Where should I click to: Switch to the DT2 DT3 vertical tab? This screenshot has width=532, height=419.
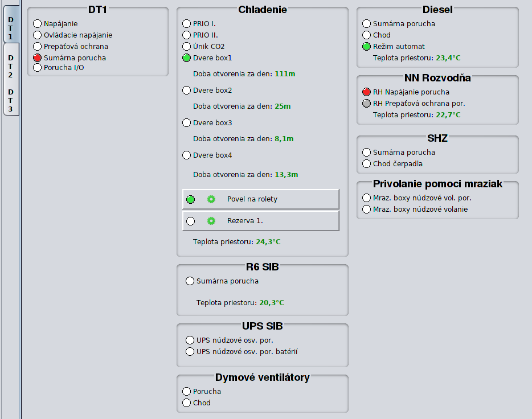pyautogui.click(x=11, y=79)
